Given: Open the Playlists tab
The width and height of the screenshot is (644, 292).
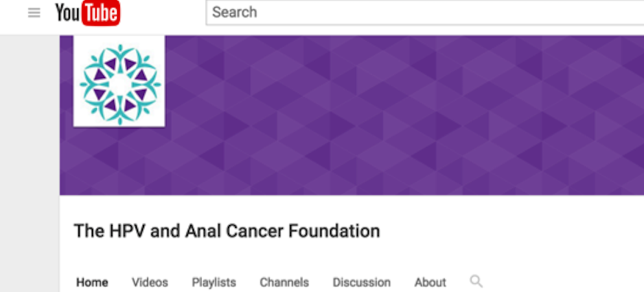Looking at the screenshot, I should pos(214,282).
